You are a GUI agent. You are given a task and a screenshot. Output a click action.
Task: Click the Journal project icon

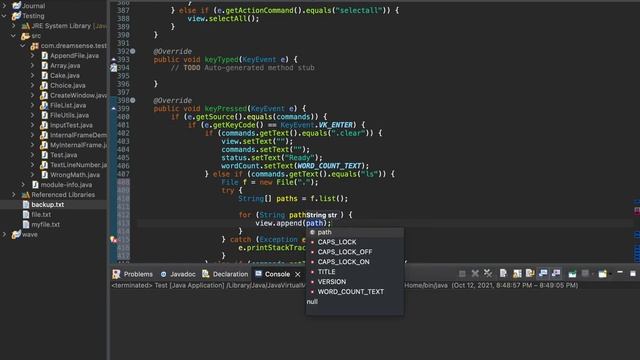tap(16, 6)
